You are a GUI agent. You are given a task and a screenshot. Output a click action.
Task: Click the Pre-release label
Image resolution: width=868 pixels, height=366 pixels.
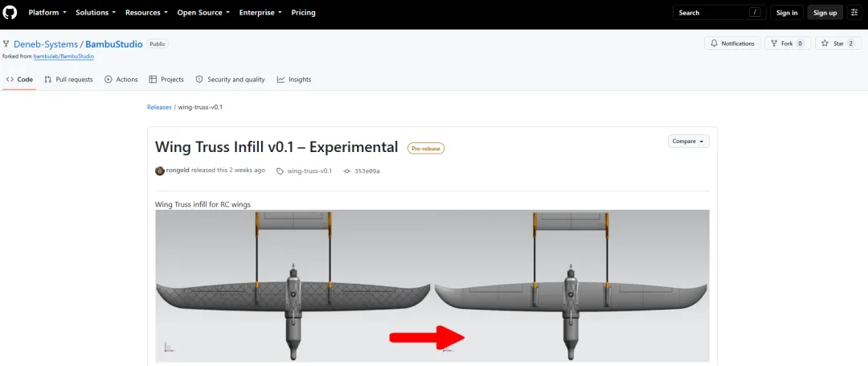click(426, 148)
